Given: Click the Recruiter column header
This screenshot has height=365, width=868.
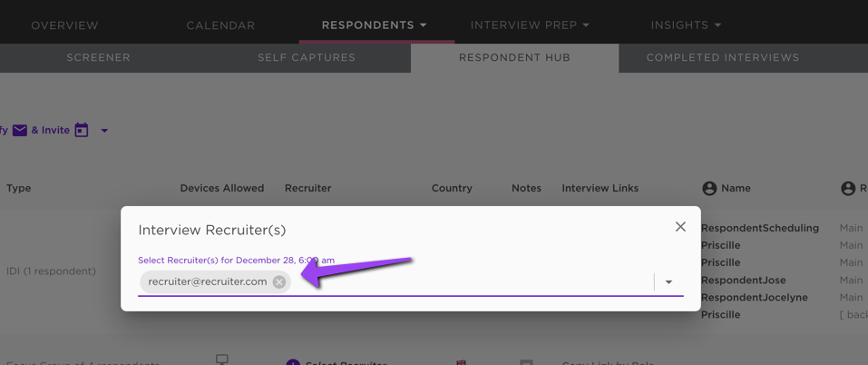Looking at the screenshot, I should tap(307, 188).
